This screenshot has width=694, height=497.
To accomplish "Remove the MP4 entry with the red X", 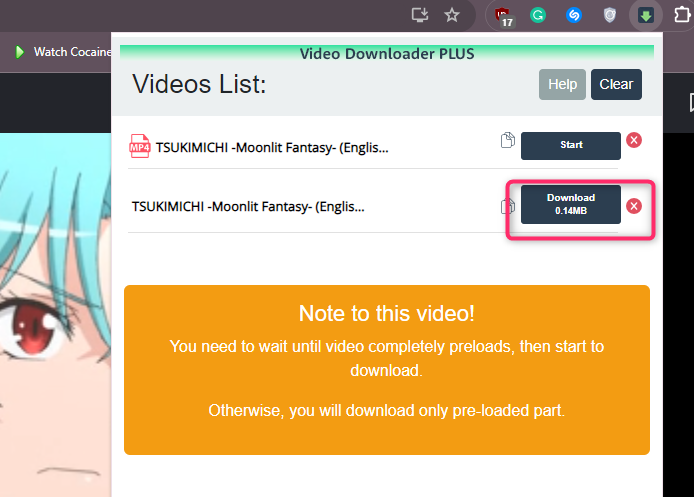I will [634, 140].
